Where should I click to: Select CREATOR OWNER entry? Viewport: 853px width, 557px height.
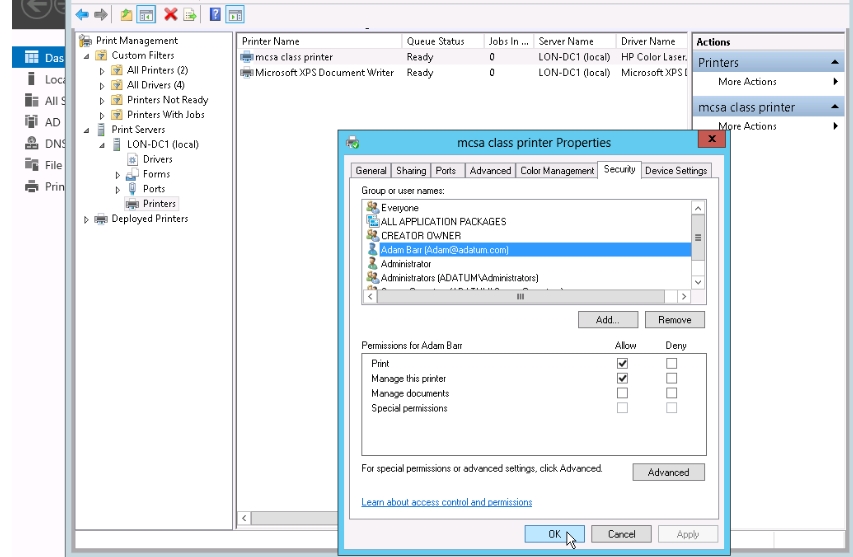[421, 236]
